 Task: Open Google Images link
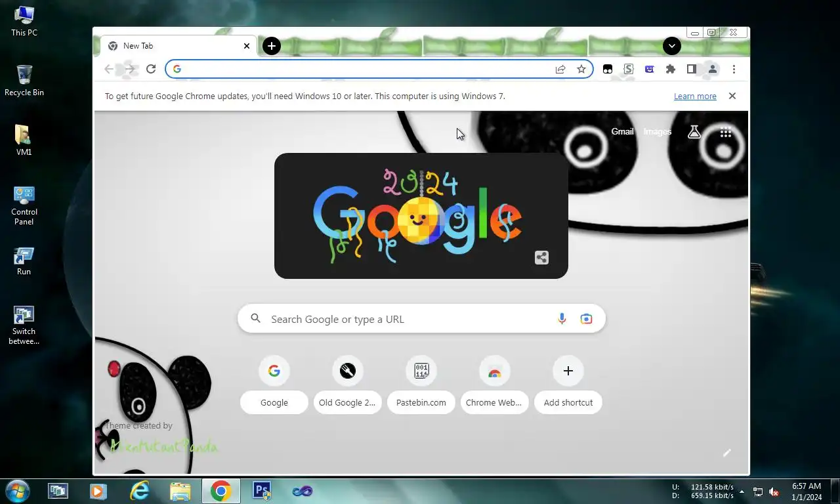(657, 131)
